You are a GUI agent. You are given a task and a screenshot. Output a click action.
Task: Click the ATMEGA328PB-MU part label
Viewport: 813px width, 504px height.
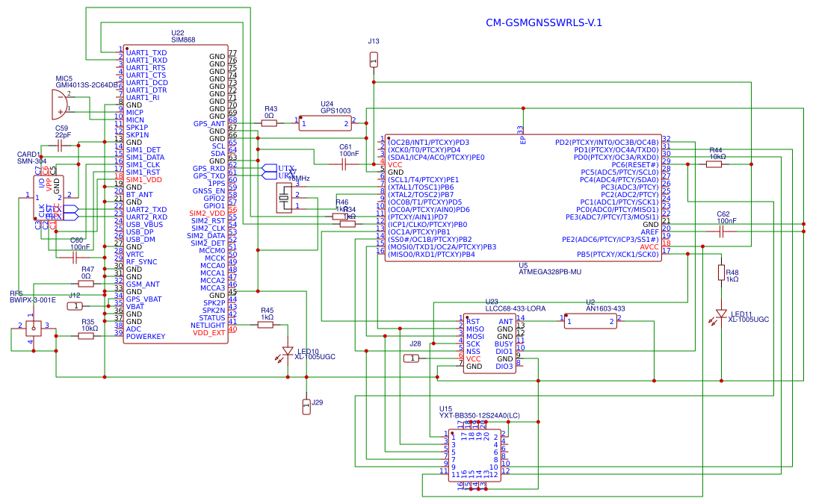point(550,272)
